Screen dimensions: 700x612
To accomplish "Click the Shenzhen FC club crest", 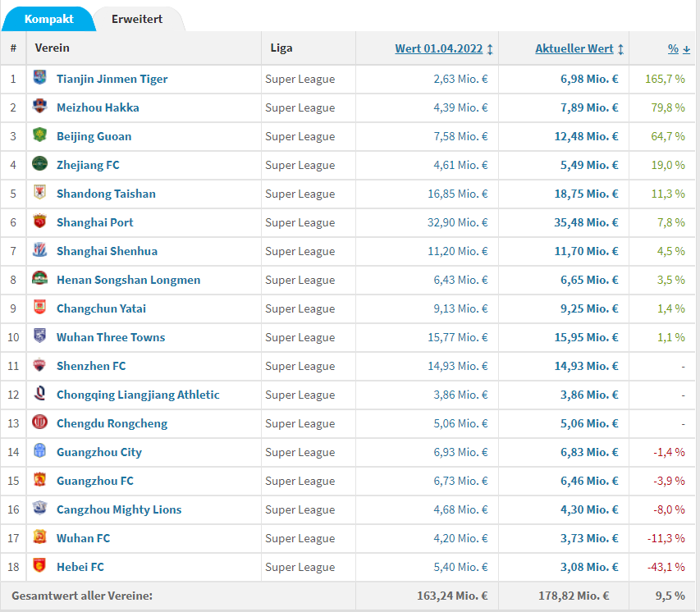I will click(x=39, y=364).
